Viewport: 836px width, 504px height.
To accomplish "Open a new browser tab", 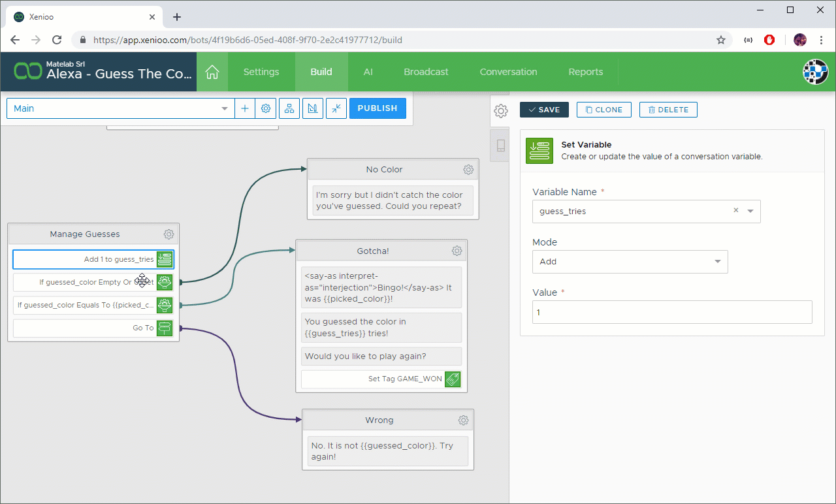I will [x=177, y=17].
